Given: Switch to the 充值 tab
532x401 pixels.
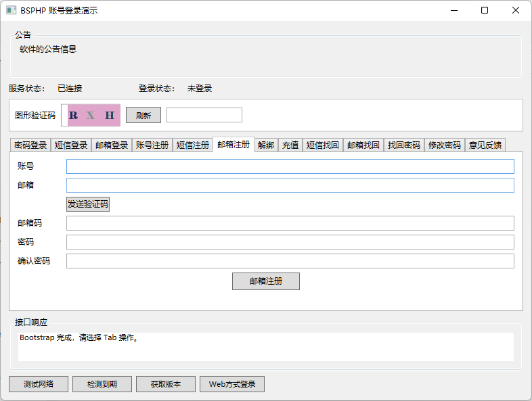Looking at the screenshot, I should point(290,145).
